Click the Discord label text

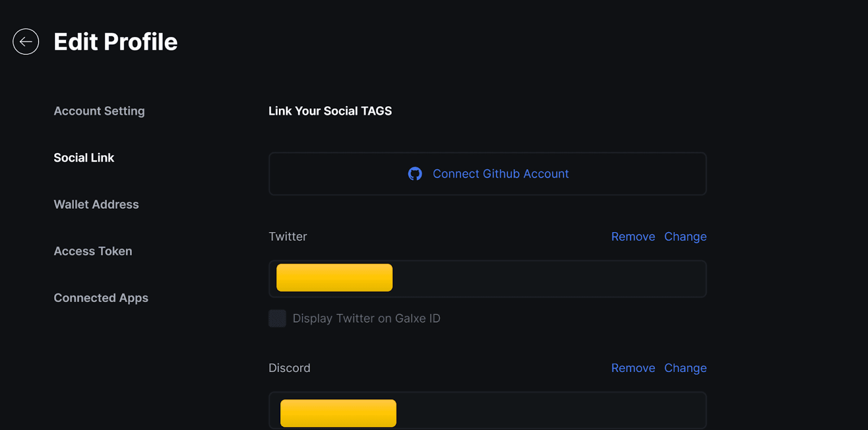[290, 368]
